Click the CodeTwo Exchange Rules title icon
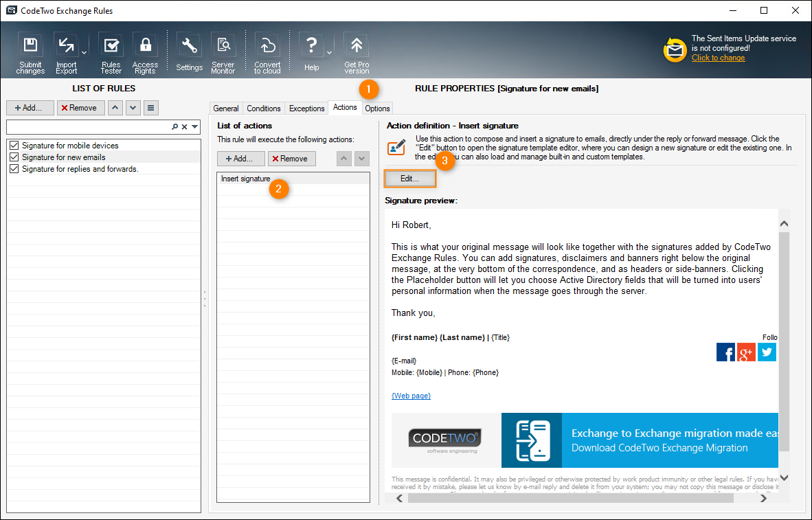812x520 pixels. point(11,10)
